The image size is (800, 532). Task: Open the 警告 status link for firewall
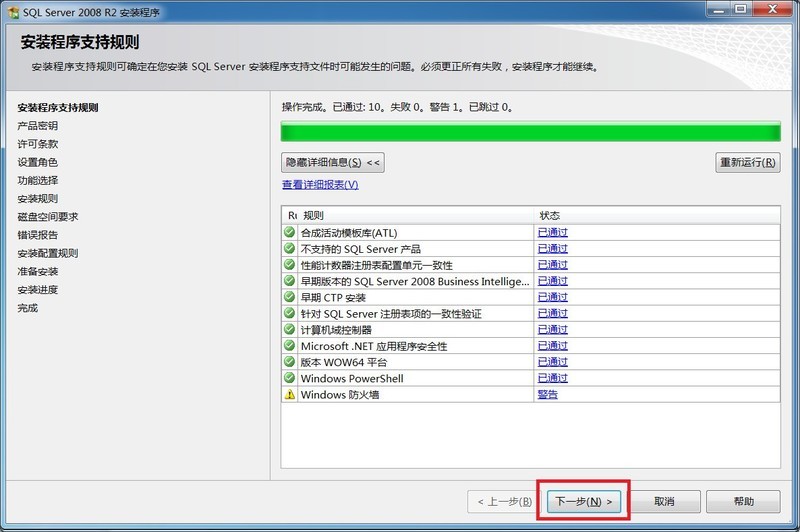tap(548, 395)
